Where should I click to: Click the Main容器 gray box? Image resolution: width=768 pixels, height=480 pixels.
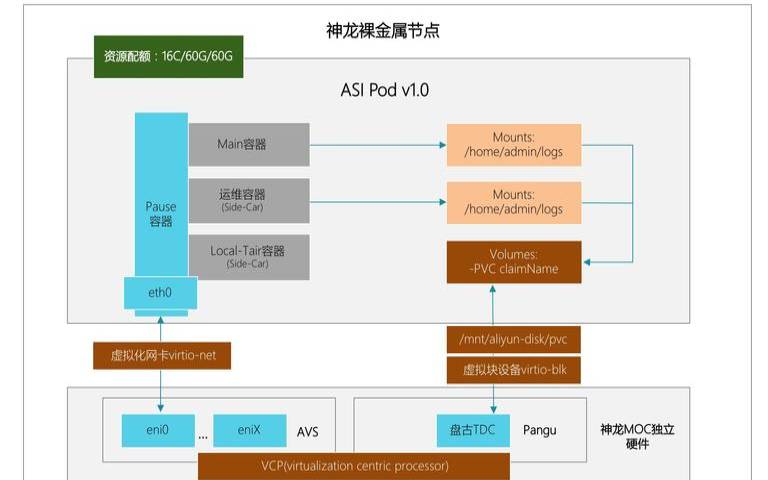pos(249,144)
